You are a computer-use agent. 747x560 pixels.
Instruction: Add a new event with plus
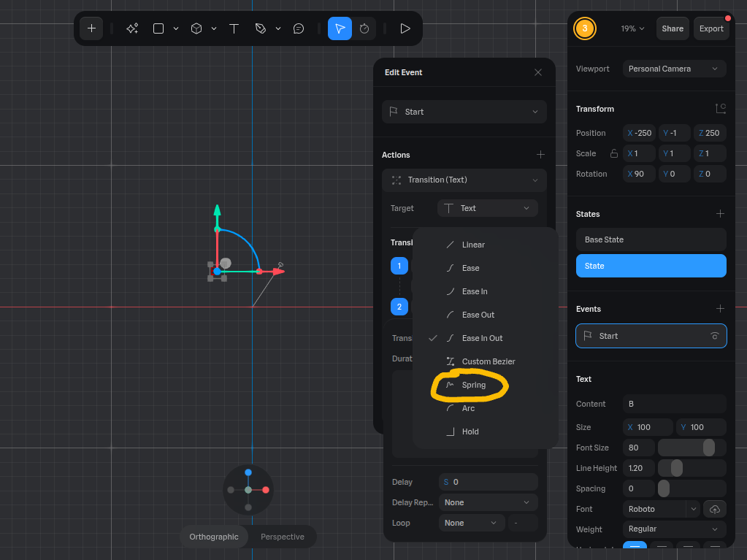point(720,309)
